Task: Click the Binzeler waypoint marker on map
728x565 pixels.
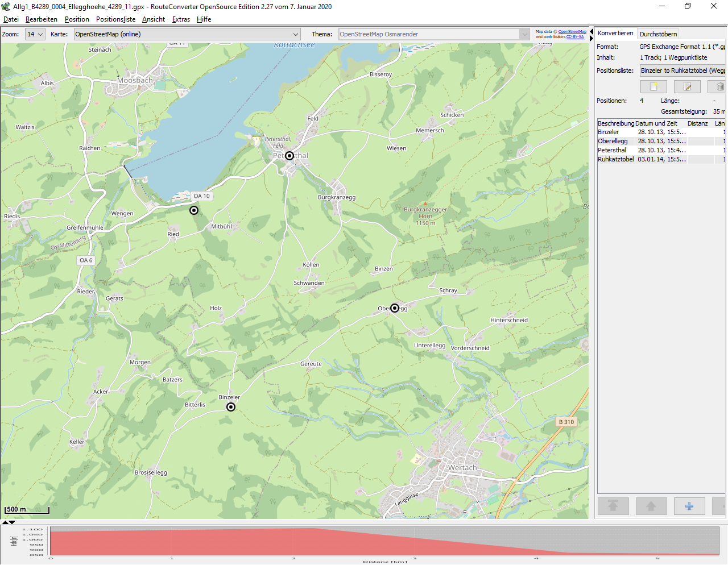Action: click(231, 407)
